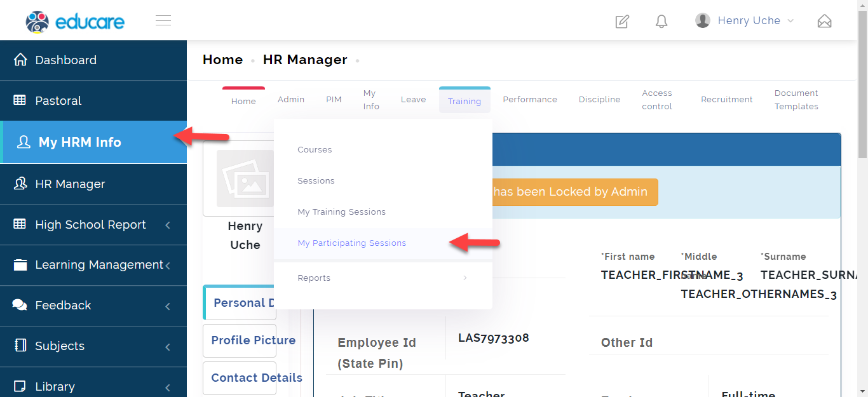Select the Access control tab

coord(657,100)
